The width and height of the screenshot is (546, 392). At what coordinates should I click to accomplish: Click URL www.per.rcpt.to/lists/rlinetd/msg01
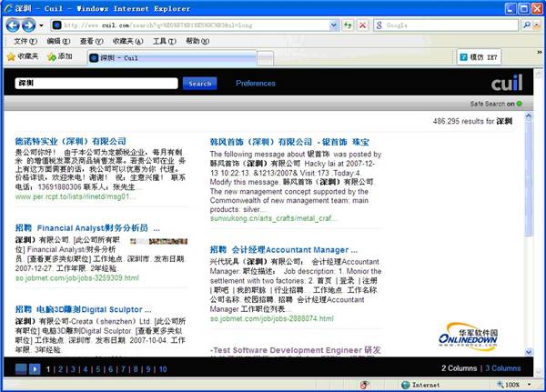[75, 196]
